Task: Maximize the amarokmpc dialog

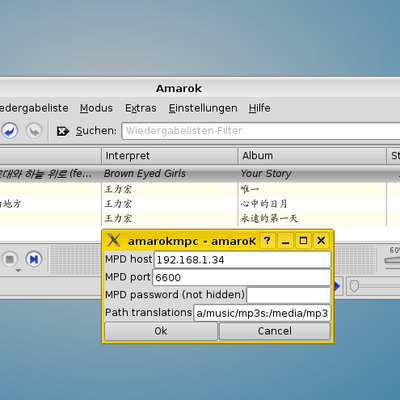Action: click(303, 240)
